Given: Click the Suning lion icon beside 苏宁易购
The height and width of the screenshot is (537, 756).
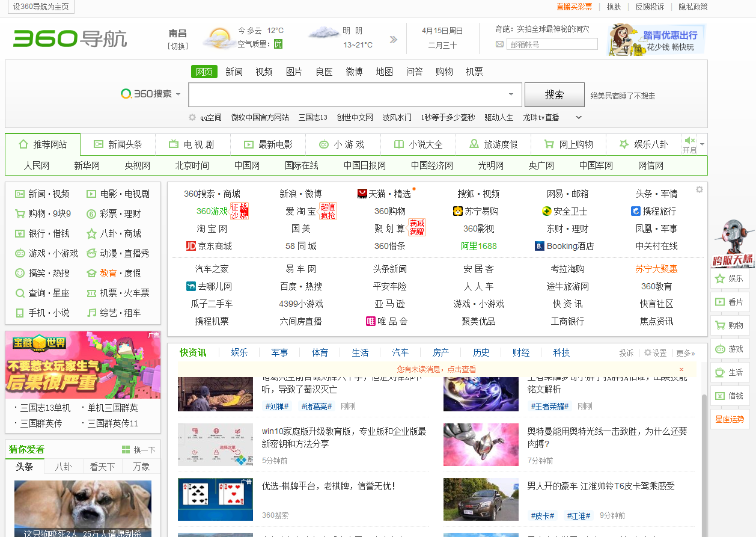Looking at the screenshot, I should coord(458,211).
